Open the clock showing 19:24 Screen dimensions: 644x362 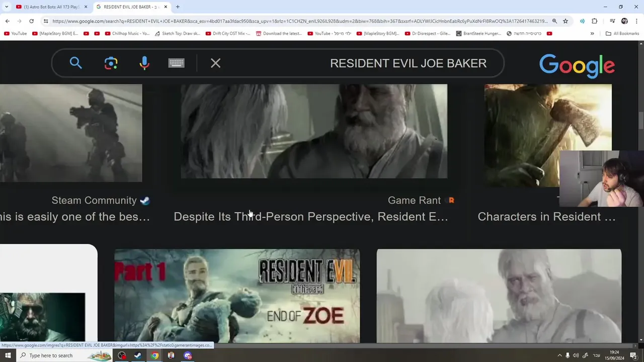click(x=615, y=355)
